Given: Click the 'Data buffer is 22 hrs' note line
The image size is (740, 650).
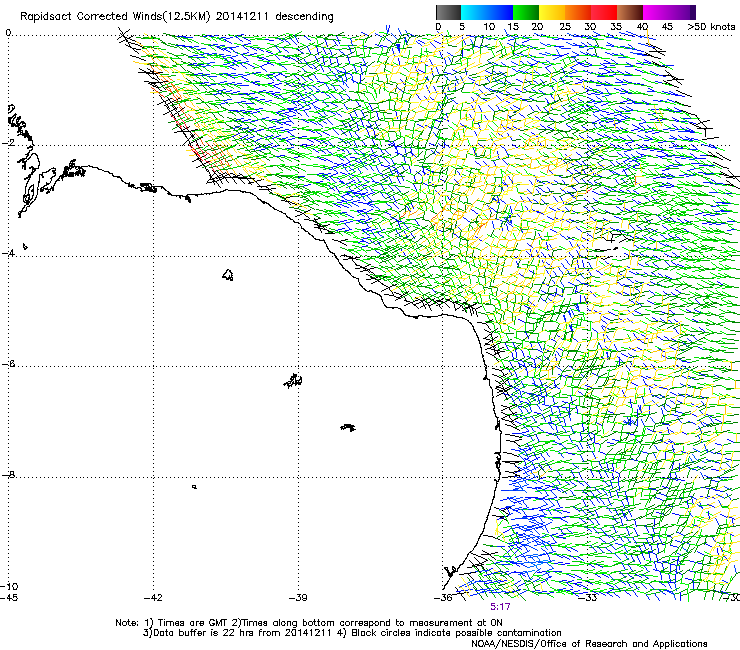Looking at the screenshot, I should pyautogui.click(x=353, y=633).
